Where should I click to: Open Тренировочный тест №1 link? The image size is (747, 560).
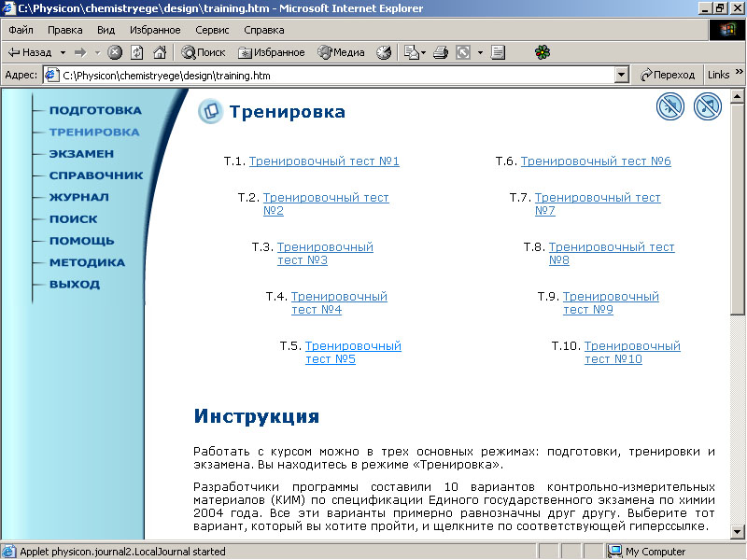coord(324,161)
